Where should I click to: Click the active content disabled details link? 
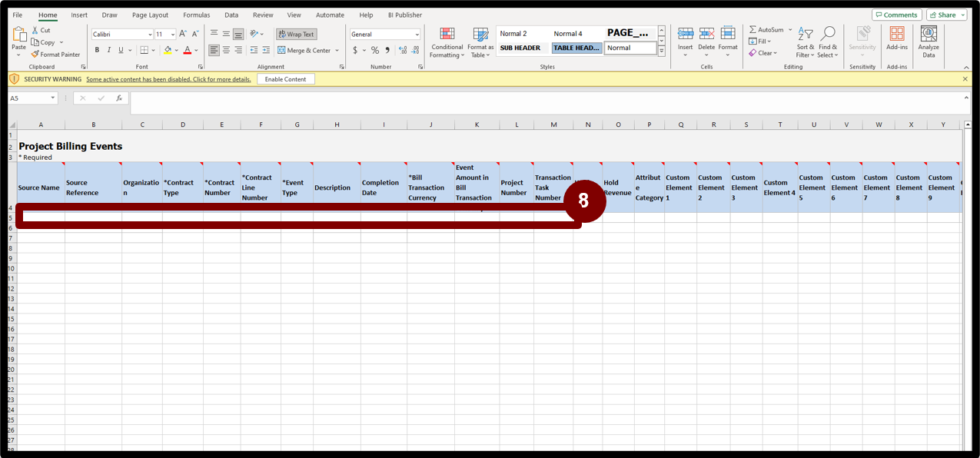click(x=168, y=79)
